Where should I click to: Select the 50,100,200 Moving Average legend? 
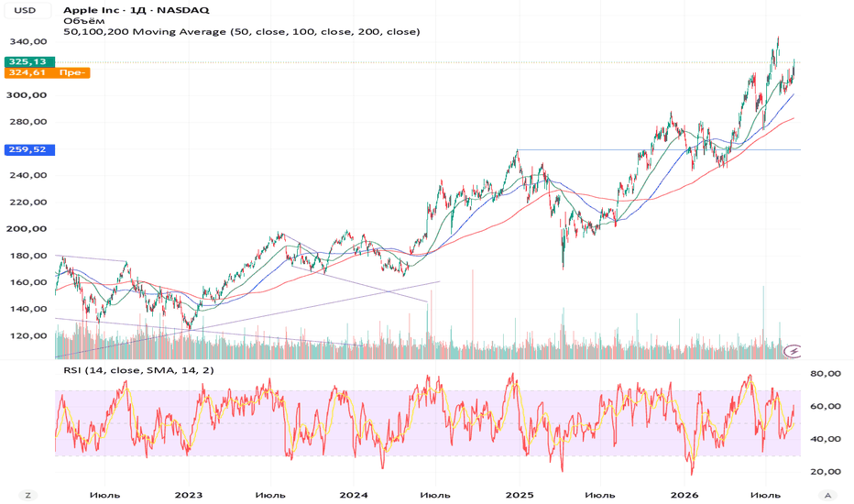tap(242, 31)
